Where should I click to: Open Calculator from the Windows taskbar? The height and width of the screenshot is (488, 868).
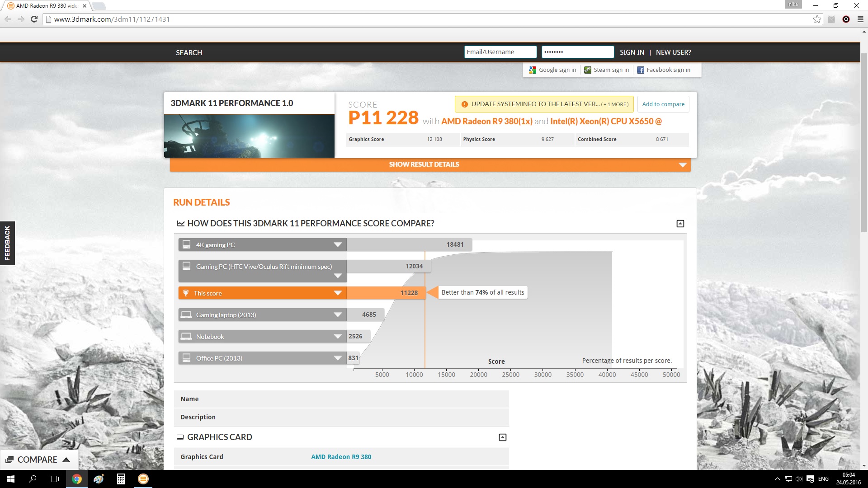pos(121,479)
